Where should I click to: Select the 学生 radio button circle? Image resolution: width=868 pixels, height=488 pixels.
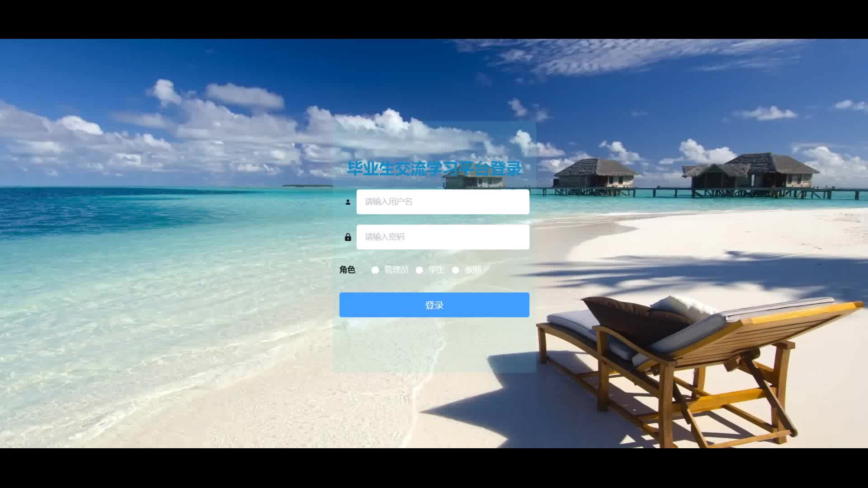[x=419, y=270]
